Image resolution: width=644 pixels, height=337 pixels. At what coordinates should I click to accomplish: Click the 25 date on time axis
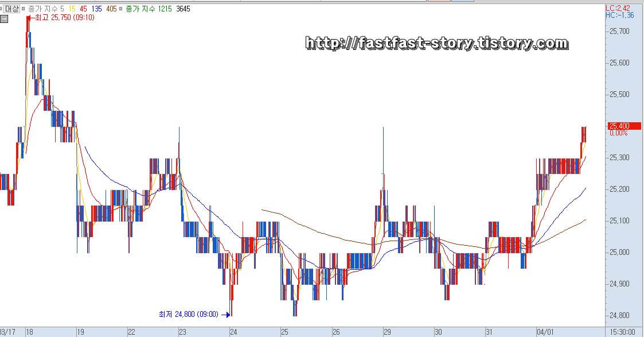[284, 332]
